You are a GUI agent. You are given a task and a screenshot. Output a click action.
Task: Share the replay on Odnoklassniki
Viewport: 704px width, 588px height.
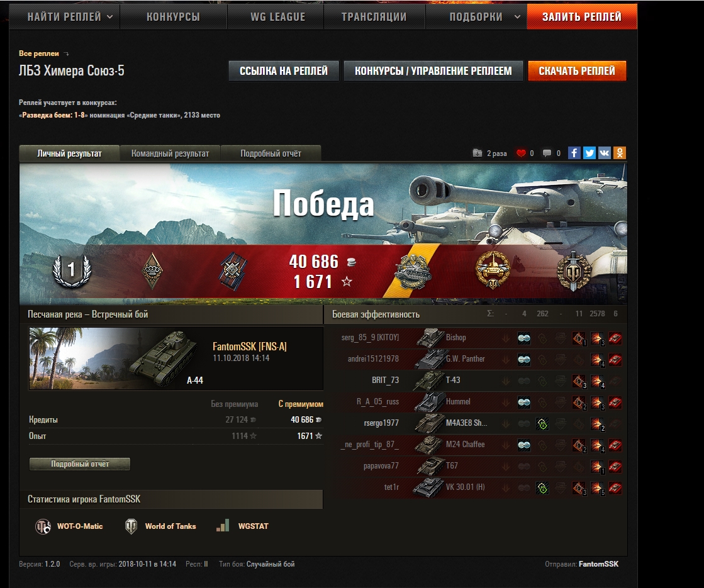click(620, 153)
